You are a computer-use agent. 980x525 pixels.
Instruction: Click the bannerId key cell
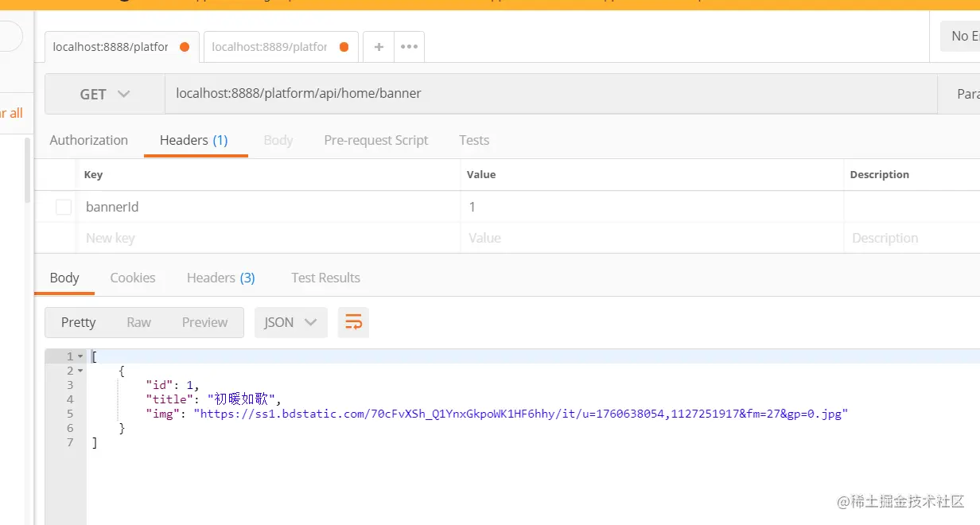coord(270,207)
